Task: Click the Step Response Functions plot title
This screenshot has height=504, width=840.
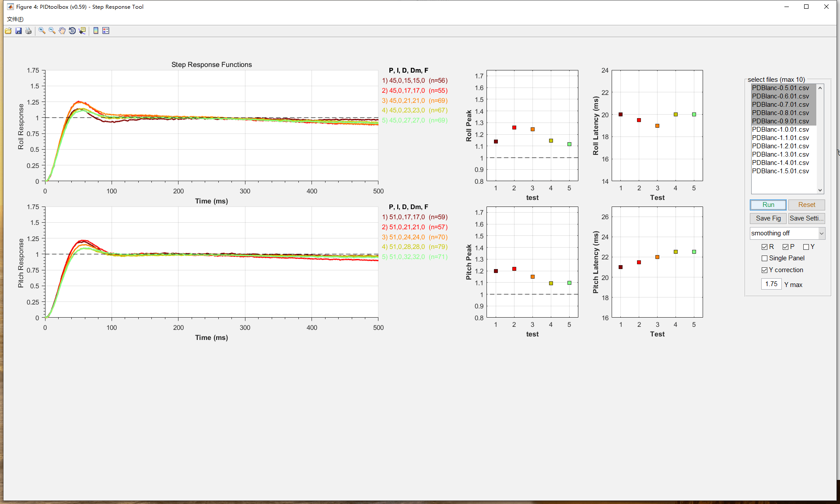Action: click(212, 65)
